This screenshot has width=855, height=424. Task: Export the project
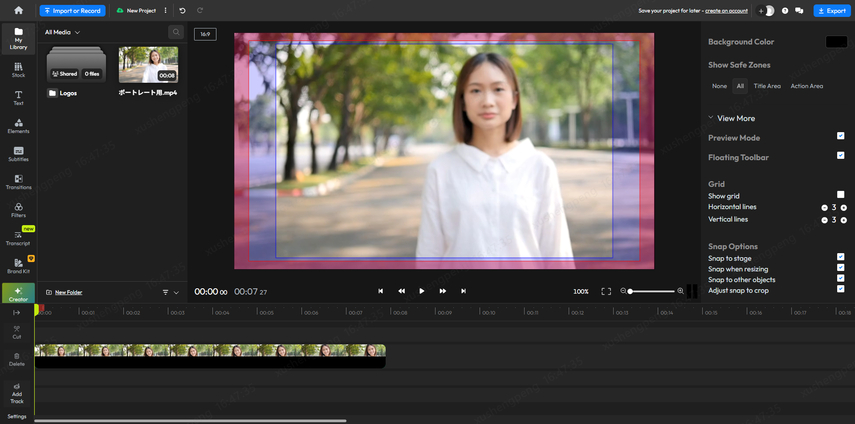pos(832,10)
